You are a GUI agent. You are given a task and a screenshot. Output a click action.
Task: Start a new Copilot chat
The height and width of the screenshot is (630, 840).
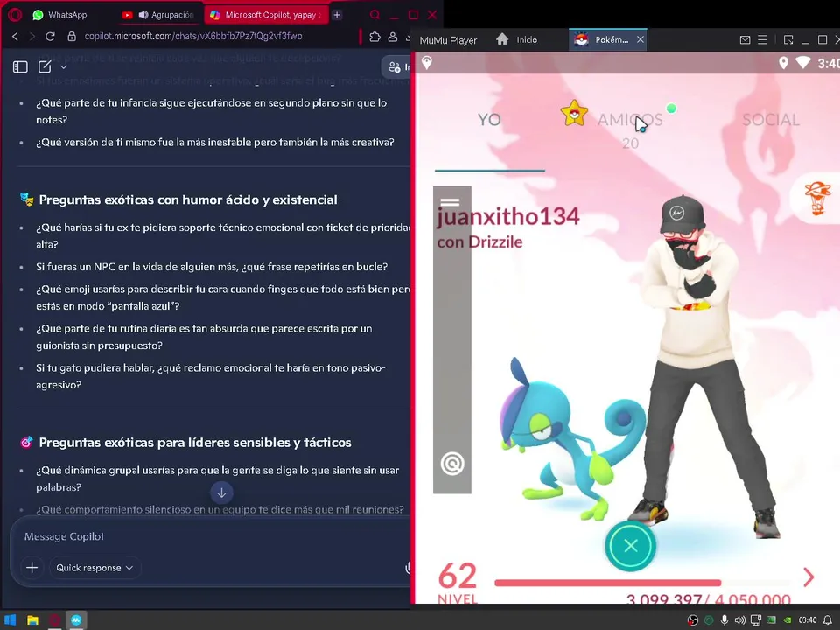tap(45, 66)
